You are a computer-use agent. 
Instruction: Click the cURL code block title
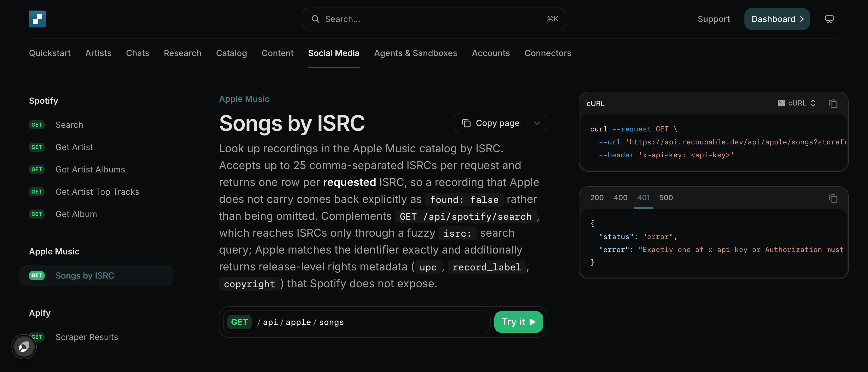coord(596,103)
